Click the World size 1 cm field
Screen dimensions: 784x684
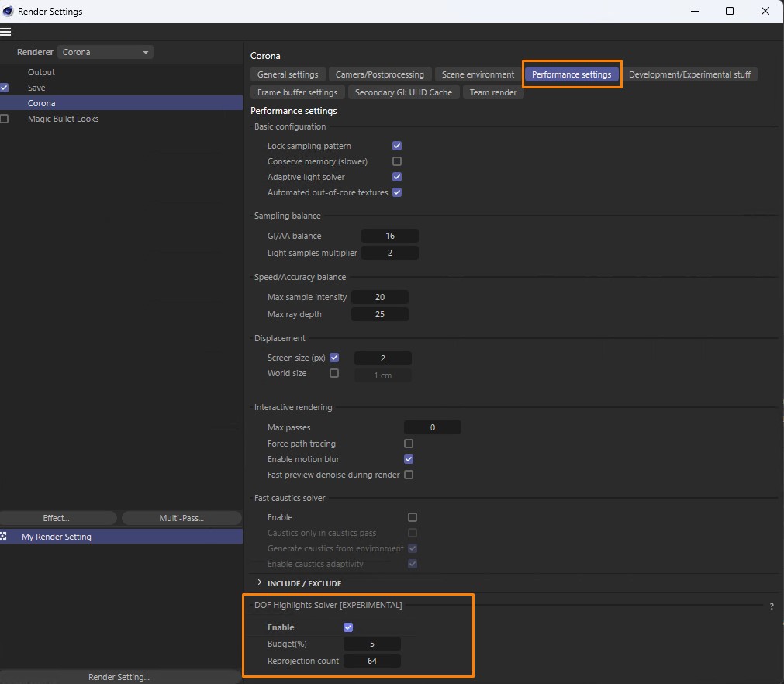[383, 375]
